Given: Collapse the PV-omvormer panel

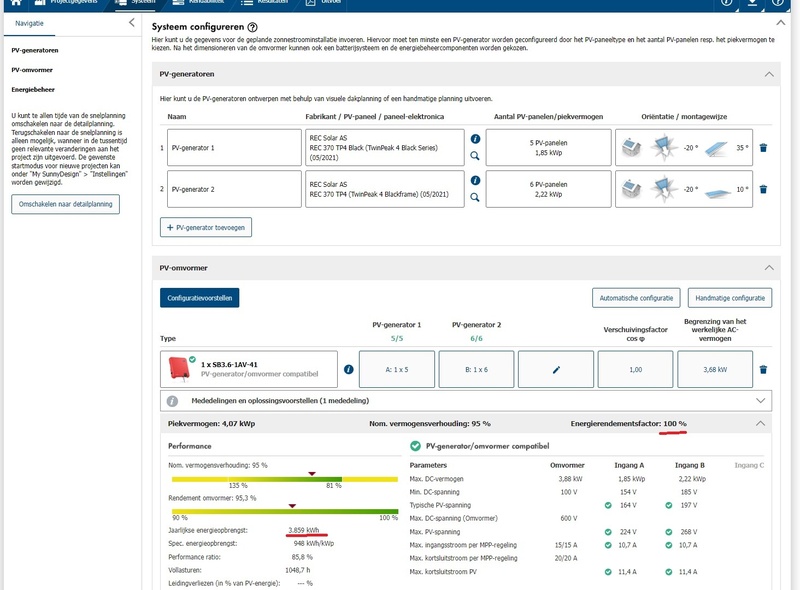Looking at the screenshot, I should point(769,268).
